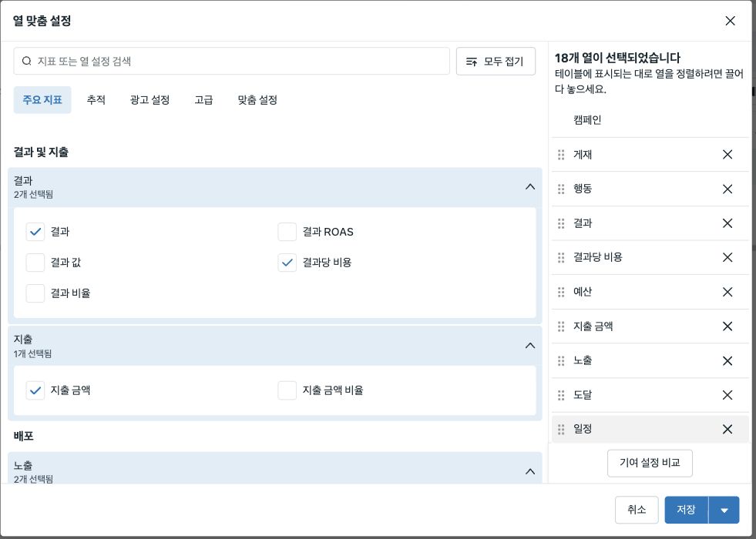Grab the drag handle for 게재
The height and width of the screenshot is (539, 756).
point(561,155)
